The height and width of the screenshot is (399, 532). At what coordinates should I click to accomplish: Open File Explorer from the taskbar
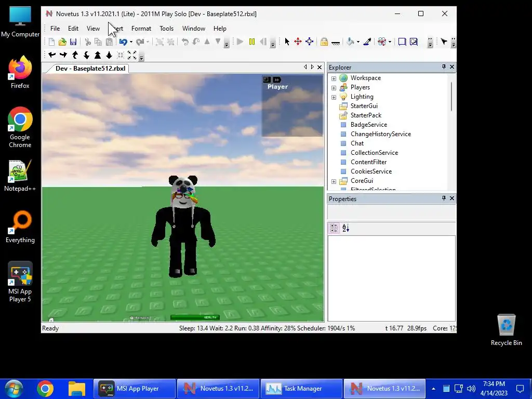pyautogui.click(x=77, y=389)
